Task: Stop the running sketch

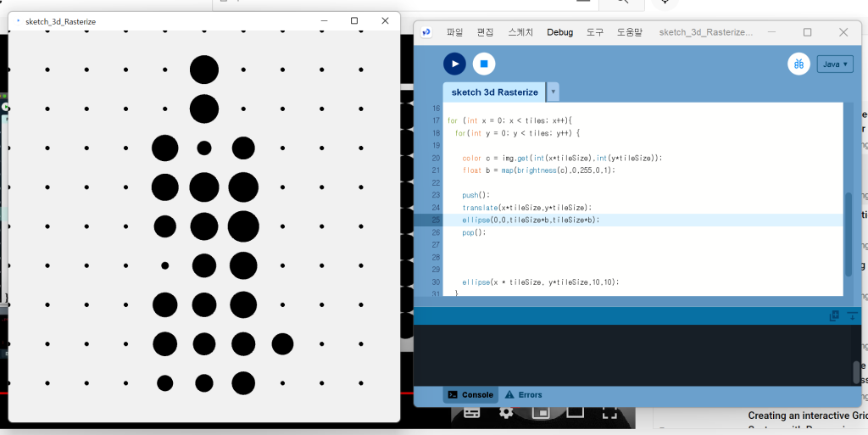Action: (484, 64)
